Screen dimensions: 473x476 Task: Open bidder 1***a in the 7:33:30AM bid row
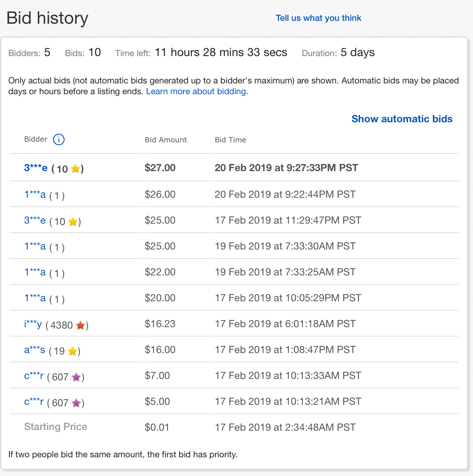(x=35, y=246)
